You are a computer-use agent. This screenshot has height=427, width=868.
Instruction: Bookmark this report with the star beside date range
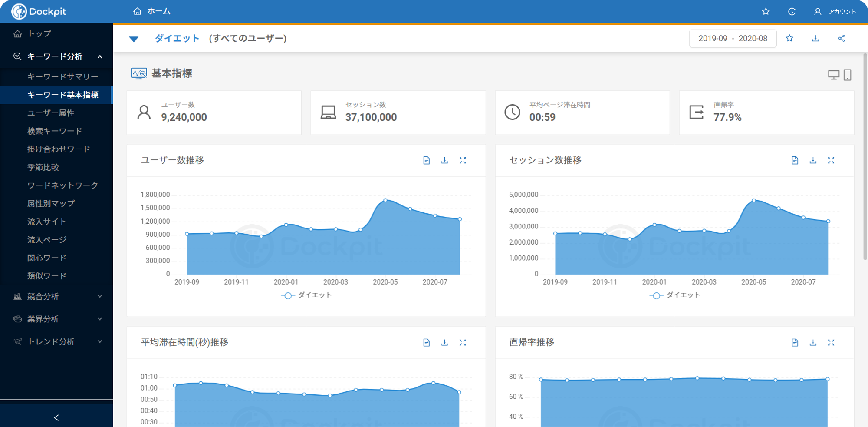(x=789, y=38)
